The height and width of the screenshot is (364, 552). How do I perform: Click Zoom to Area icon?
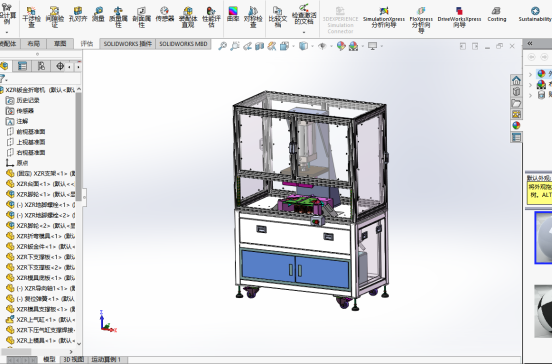235,46
